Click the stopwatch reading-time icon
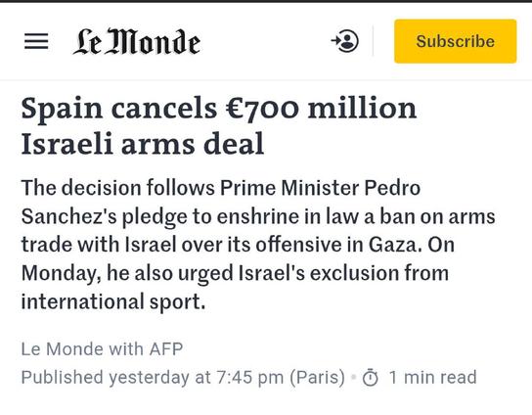 371,377
